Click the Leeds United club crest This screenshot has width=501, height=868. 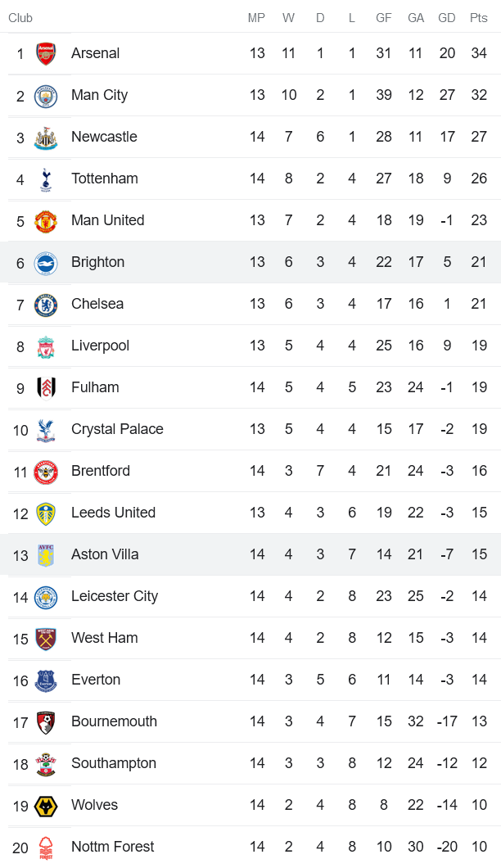click(x=46, y=513)
